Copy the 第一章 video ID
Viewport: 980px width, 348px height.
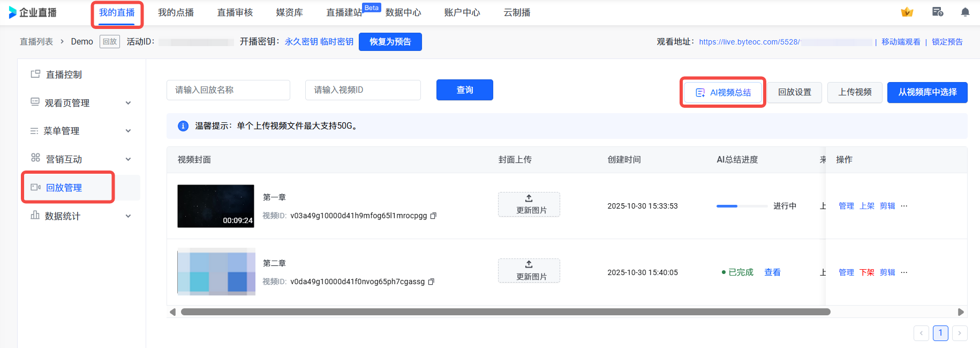click(434, 216)
